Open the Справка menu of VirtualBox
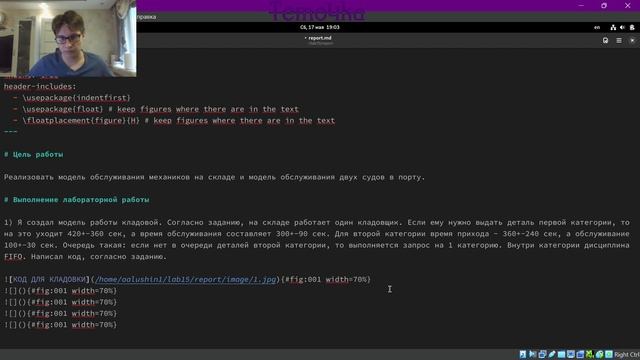640x360 pixels. (x=146, y=17)
